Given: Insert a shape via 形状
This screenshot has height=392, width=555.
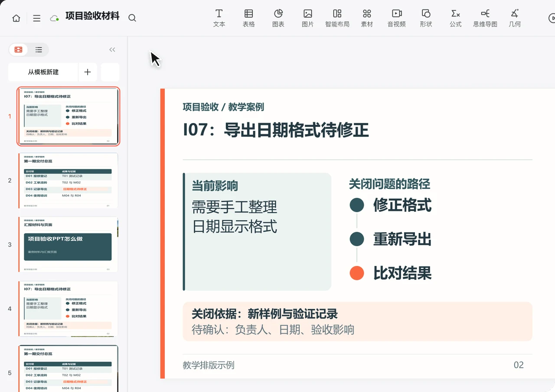Looking at the screenshot, I should [426, 18].
